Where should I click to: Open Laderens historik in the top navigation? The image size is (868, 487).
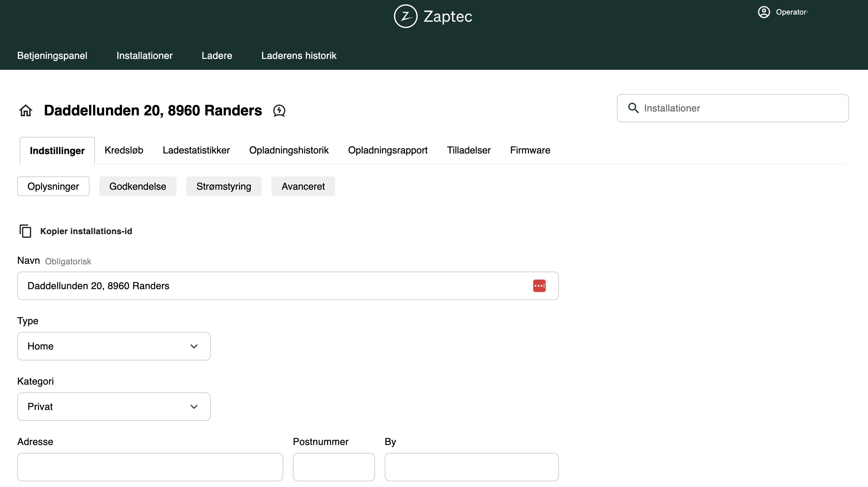(x=299, y=56)
